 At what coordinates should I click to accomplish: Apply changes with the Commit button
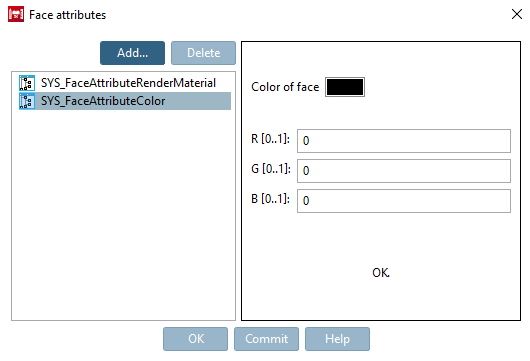click(x=266, y=339)
